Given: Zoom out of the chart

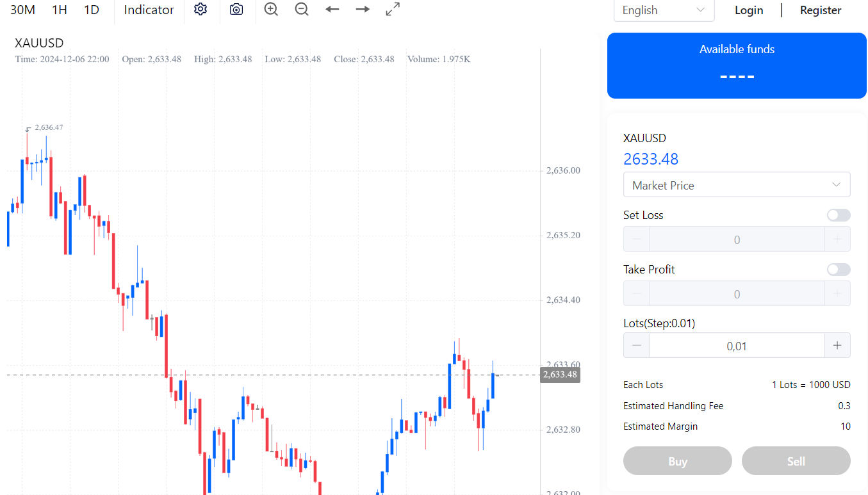Looking at the screenshot, I should click(x=302, y=10).
